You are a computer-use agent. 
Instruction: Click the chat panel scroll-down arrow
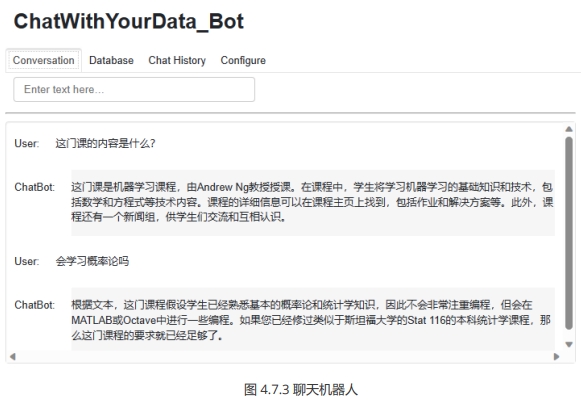tap(569, 344)
